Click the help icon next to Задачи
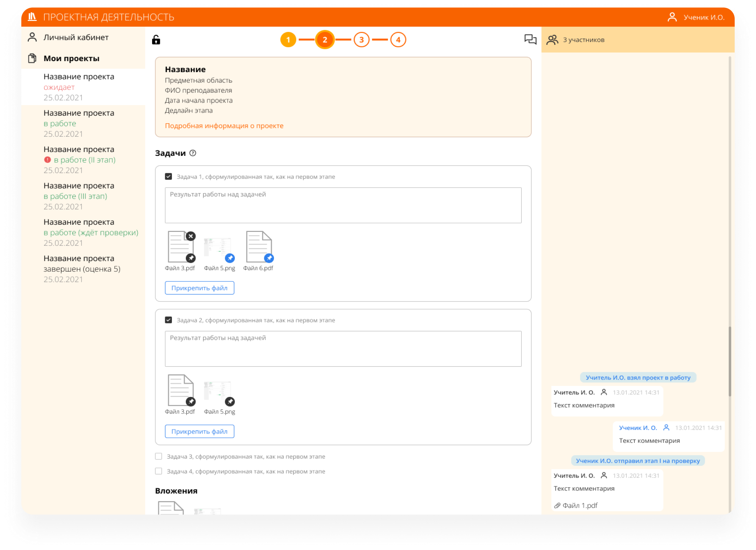 [193, 153]
